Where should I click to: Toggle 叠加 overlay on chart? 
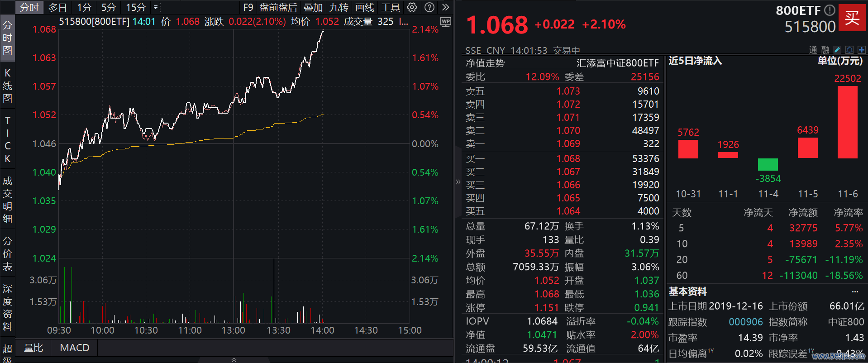pyautogui.click(x=313, y=7)
